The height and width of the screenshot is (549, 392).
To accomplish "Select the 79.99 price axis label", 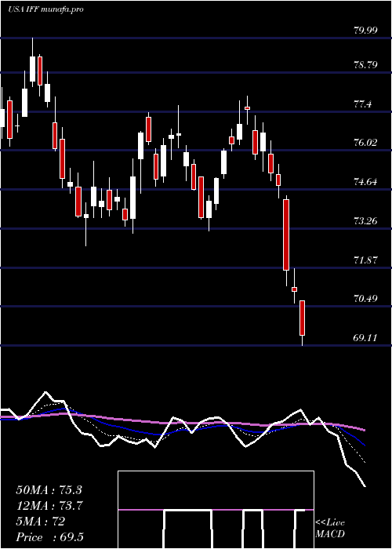I will click(365, 30).
